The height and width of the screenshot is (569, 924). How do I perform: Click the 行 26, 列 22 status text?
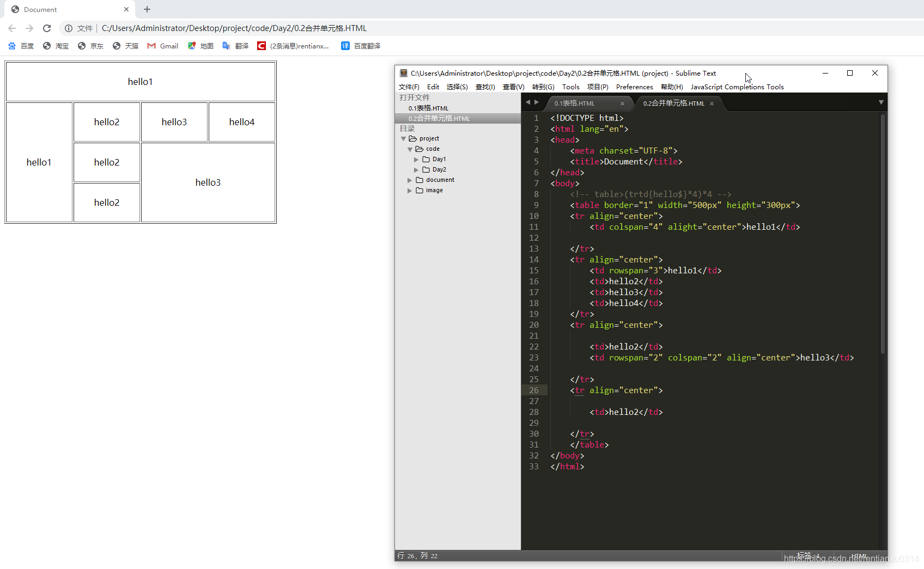418,556
